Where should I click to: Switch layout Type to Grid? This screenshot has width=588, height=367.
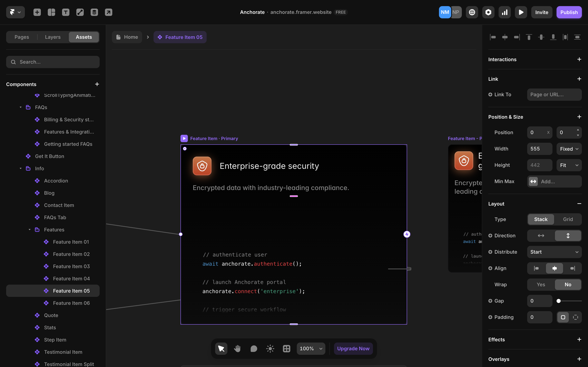(x=568, y=219)
